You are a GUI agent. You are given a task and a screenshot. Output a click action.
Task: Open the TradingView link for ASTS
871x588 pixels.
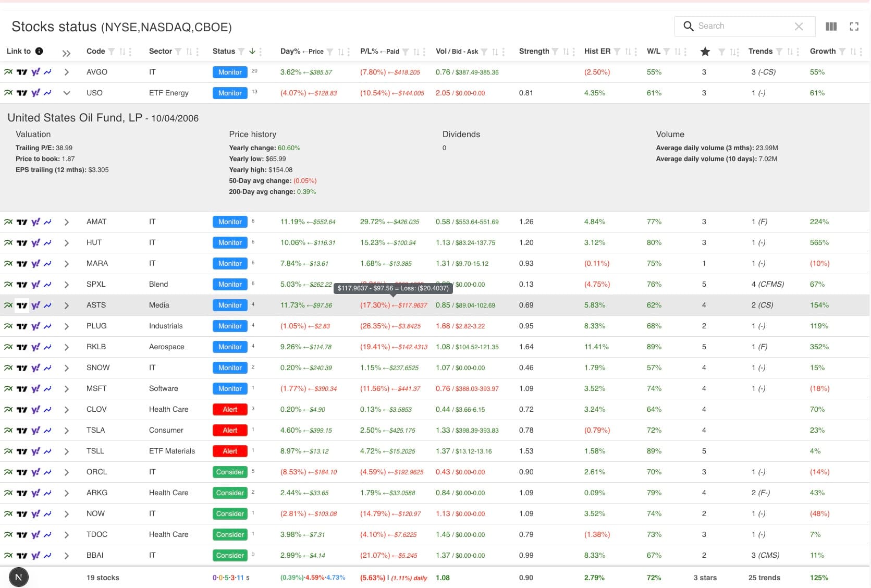click(x=22, y=305)
